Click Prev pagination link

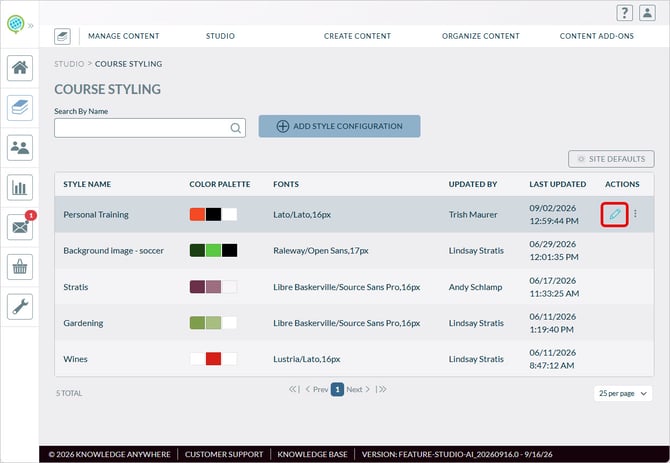317,390
